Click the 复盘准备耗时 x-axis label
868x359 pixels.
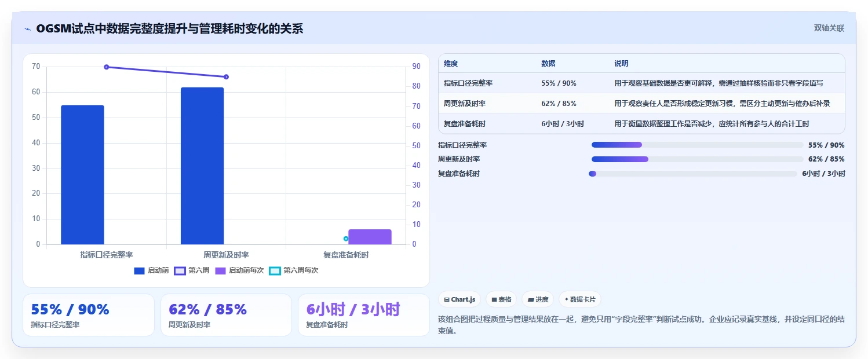pos(346,255)
